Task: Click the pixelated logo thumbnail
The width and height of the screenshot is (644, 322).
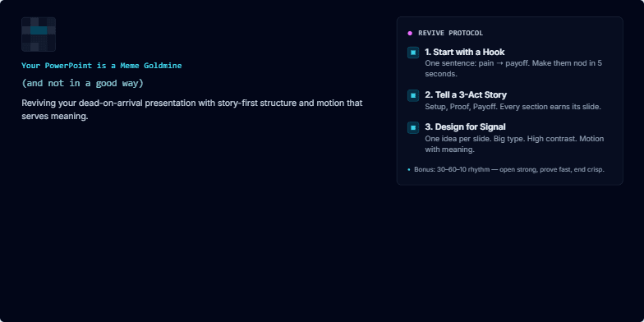Action: tap(39, 34)
